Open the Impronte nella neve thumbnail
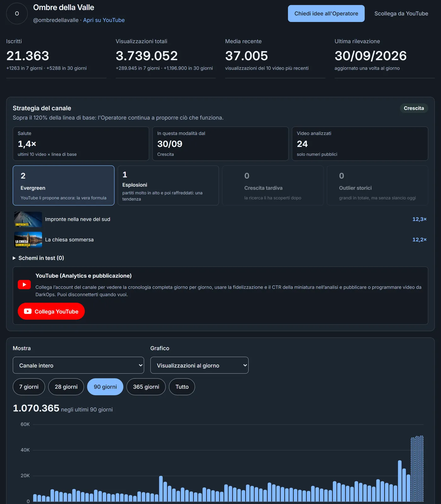This screenshot has height=504, width=441. 28,219
